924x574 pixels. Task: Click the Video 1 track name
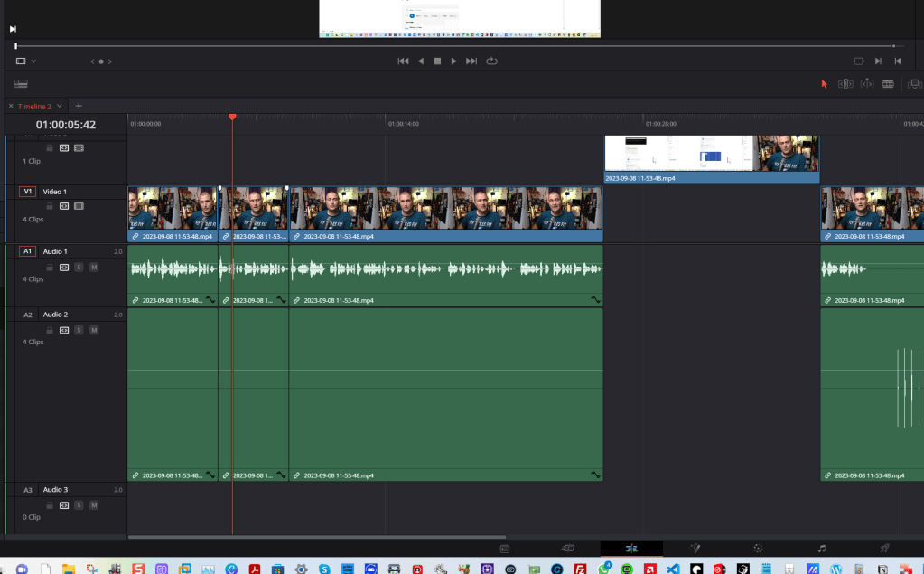click(x=55, y=192)
